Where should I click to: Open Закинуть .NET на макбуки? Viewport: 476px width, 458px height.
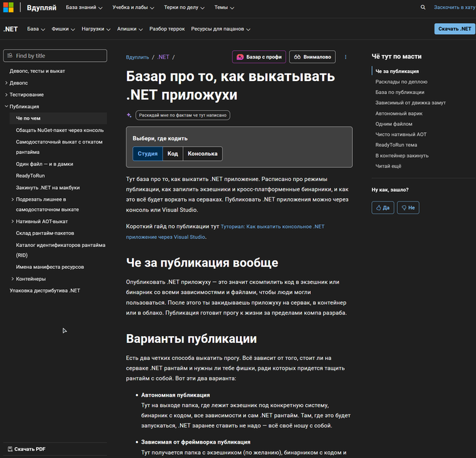pyautogui.click(x=48, y=188)
